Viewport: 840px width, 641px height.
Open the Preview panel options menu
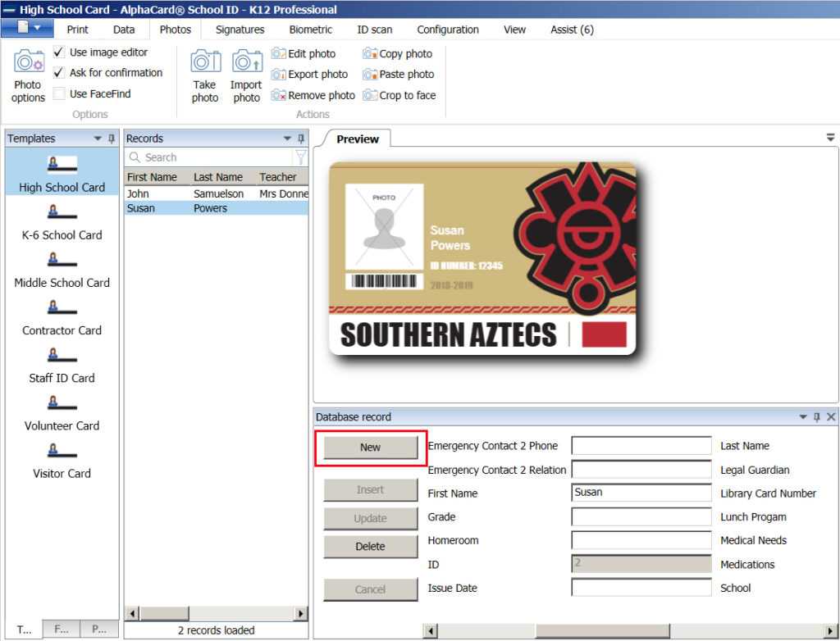830,139
